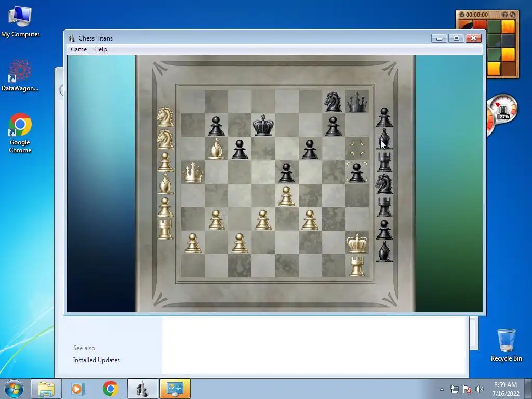Click the volume speaker tray icon

(x=480, y=389)
